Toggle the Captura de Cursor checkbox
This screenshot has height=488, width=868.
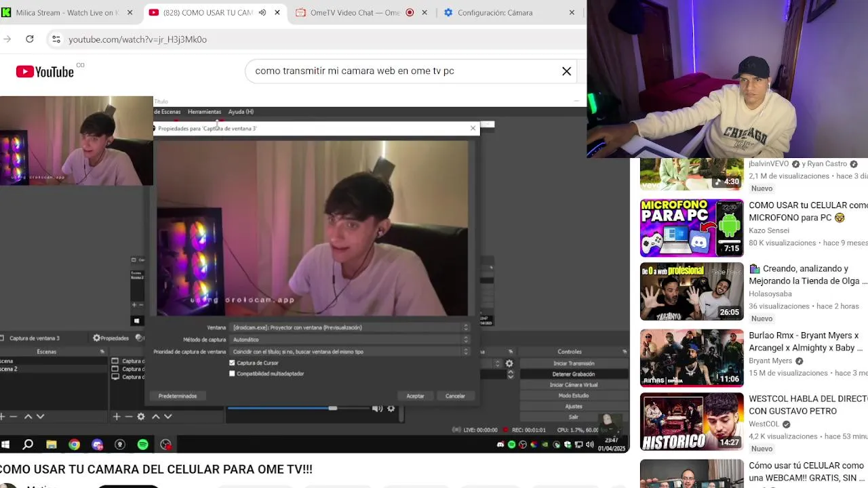(232, 363)
